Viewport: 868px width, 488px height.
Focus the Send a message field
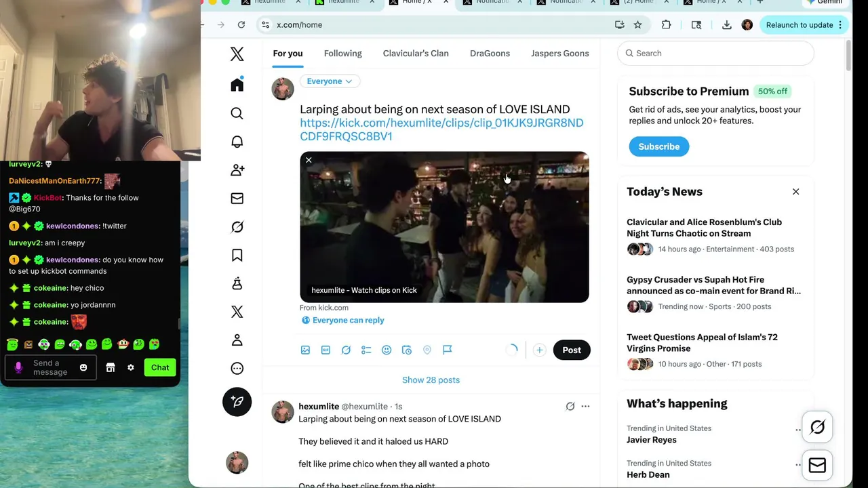(x=51, y=367)
